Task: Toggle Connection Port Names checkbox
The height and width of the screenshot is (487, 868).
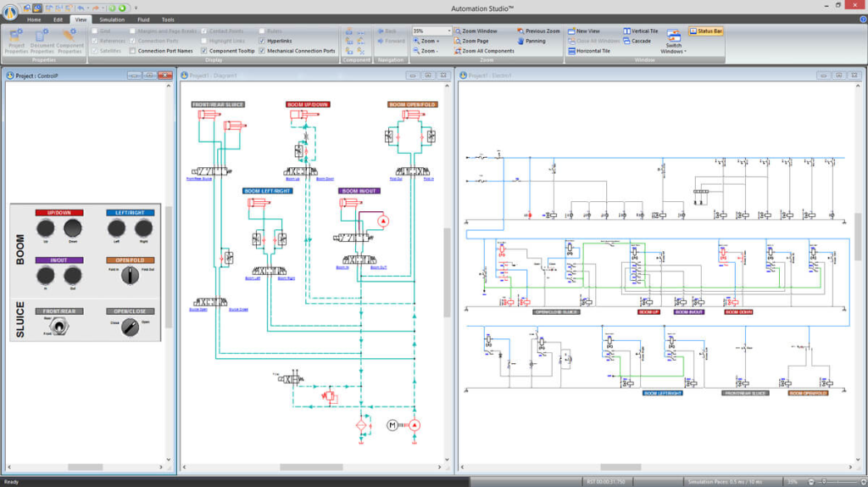Action: pyautogui.click(x=132, y=51)
